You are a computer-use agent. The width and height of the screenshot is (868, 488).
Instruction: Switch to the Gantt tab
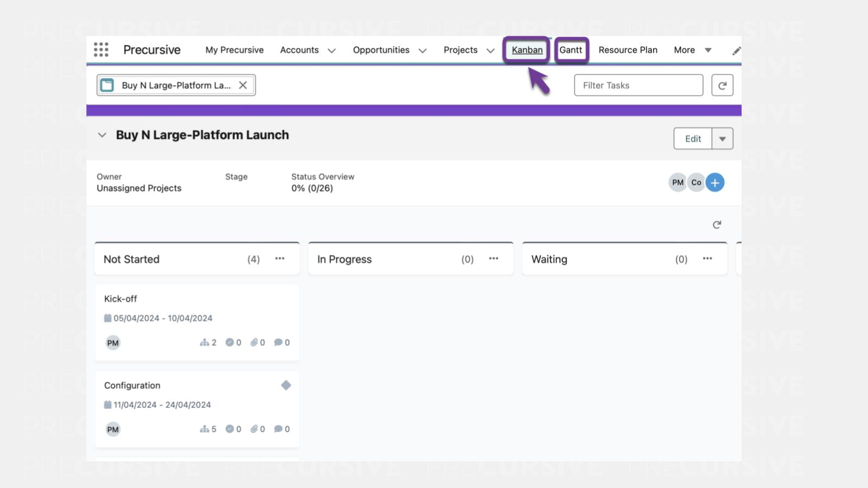click(x=571, y=50)
